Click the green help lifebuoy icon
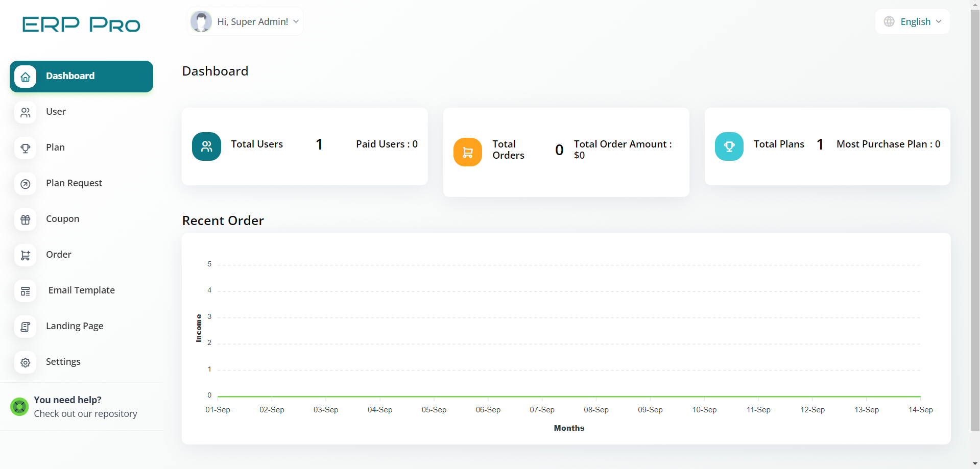Viewport: 980px width, 469px height. [19, 407]
